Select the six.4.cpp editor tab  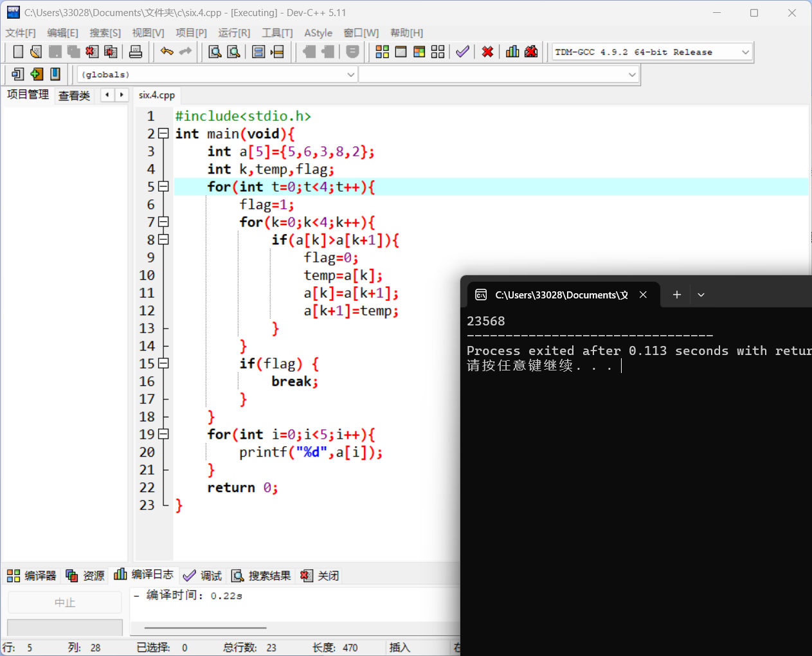coord(157,95)
